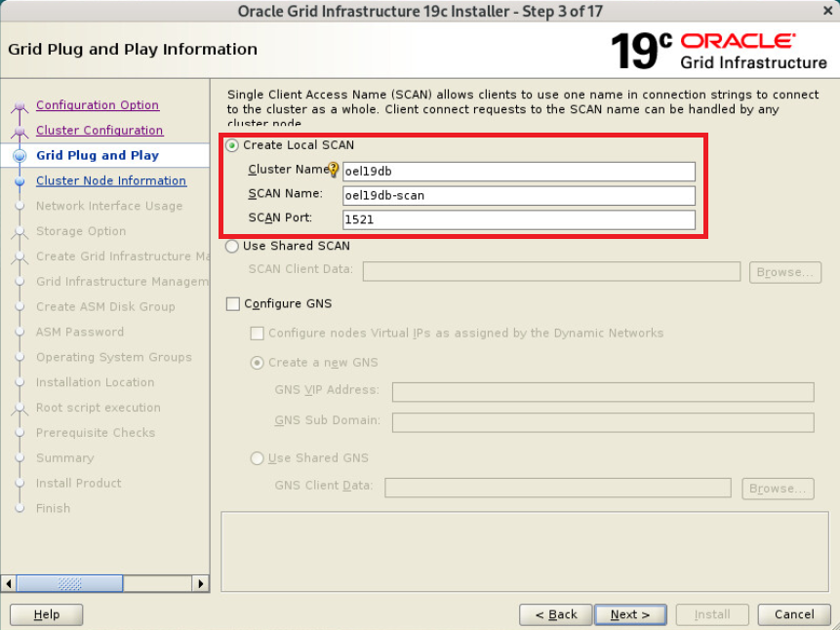This screenshot has height=630, width=840.
Task: Click the left arrow of sidebar scrollbar
Action: 8,583
